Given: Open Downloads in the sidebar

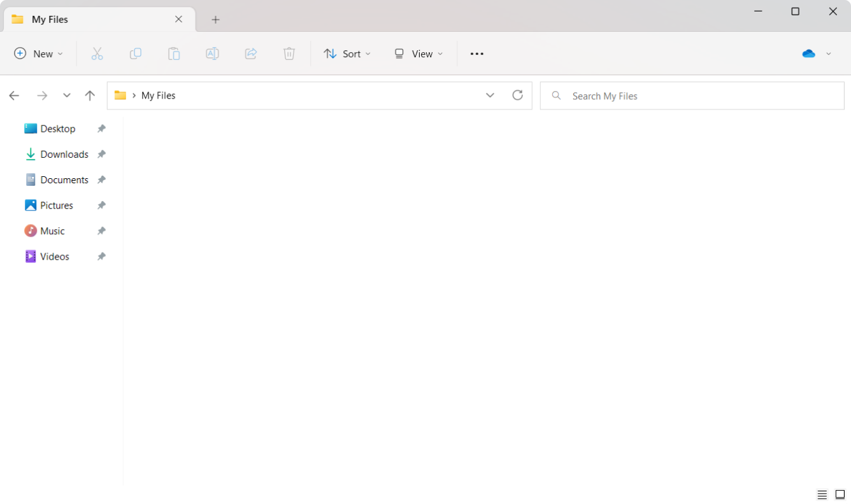Looking at the screenshot, I should [x=64, y=154].
